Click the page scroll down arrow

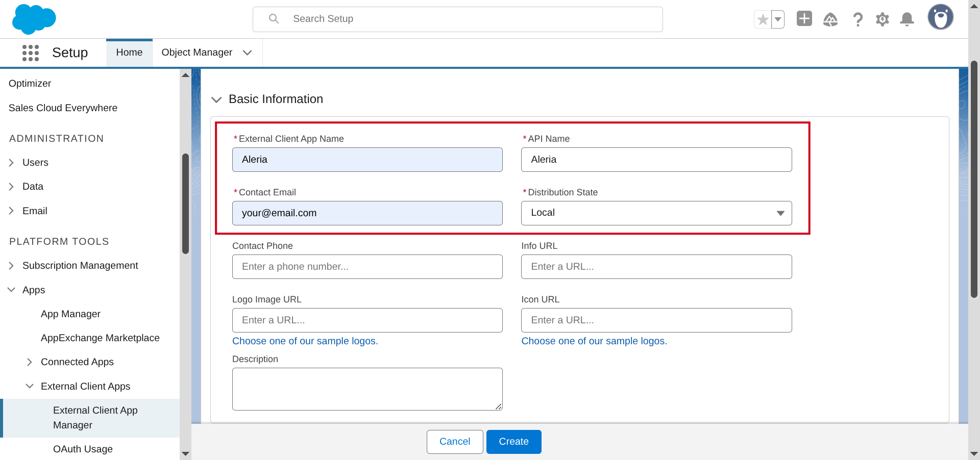(x=974, y=453)
